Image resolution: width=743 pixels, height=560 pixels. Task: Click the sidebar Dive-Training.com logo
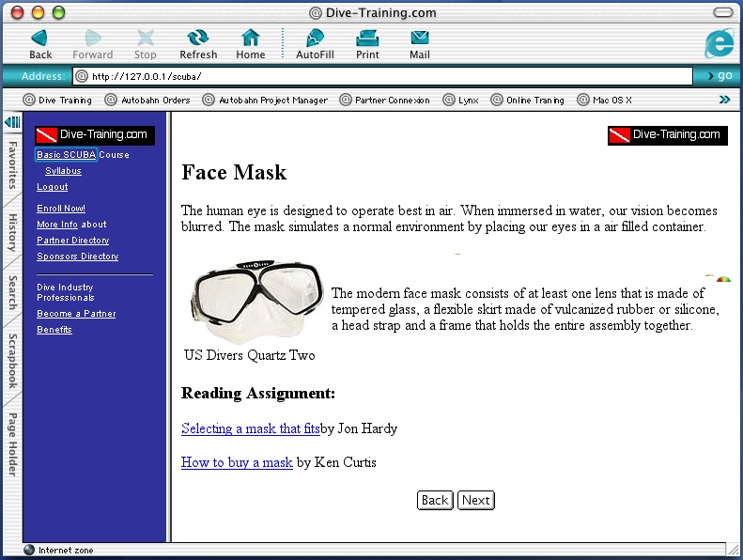(95, 135)
